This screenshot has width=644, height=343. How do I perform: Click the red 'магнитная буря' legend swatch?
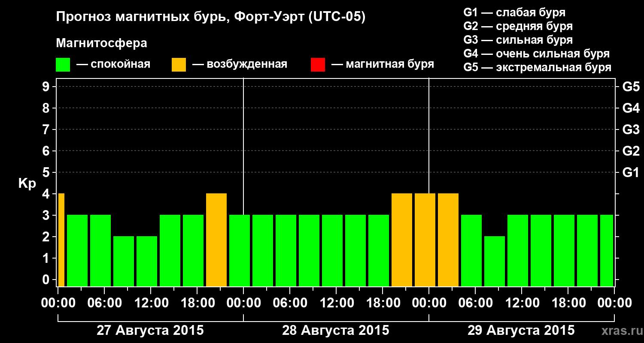pos(318,65)
